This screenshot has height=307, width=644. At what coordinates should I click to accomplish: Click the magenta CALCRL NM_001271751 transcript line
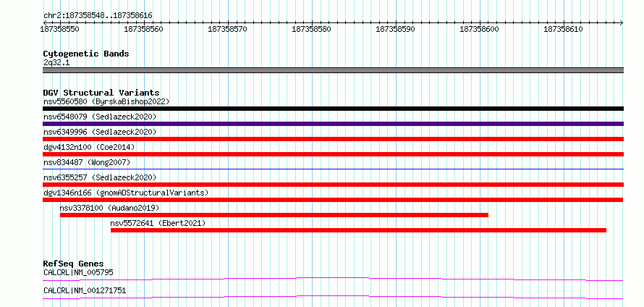(333, 297)
